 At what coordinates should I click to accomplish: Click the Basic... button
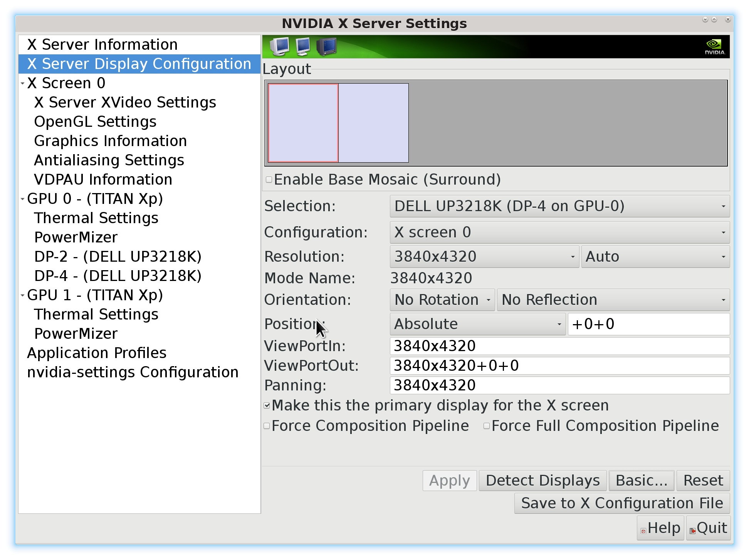coord(642,481)
